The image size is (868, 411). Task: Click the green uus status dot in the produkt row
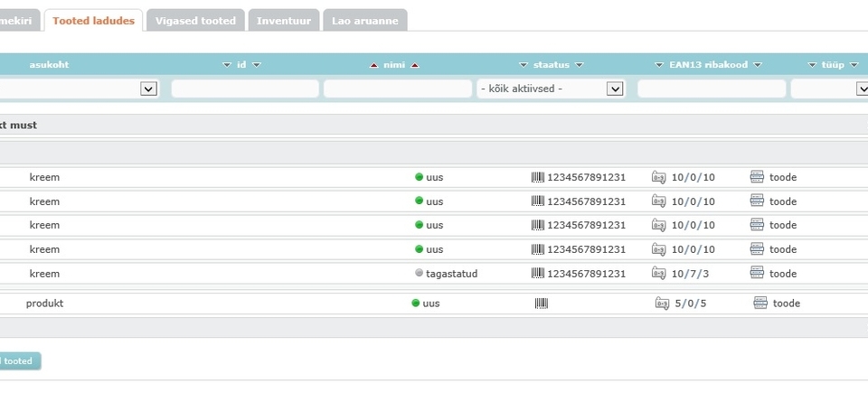click(x=416, y=304)
